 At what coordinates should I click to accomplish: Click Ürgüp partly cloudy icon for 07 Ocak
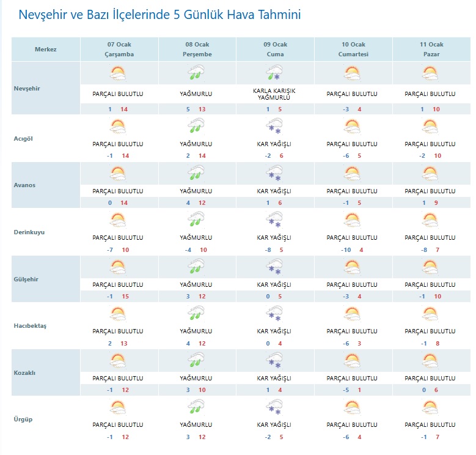coord(117,407)
